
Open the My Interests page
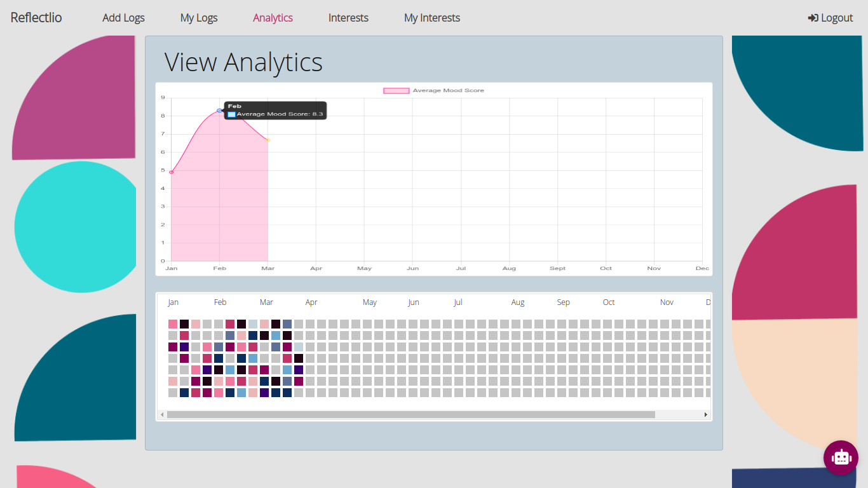(432, 18)
